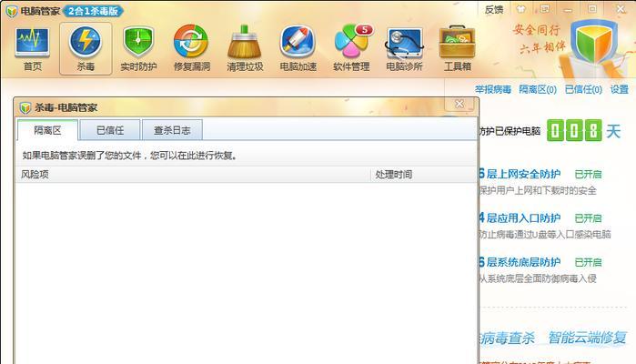Image resolution: width=636 pixels, height=364 pixels.
Task: Click the 保护用户上网和下载时的安全 description
Action: pyautogui.click(x=538, y=190)
